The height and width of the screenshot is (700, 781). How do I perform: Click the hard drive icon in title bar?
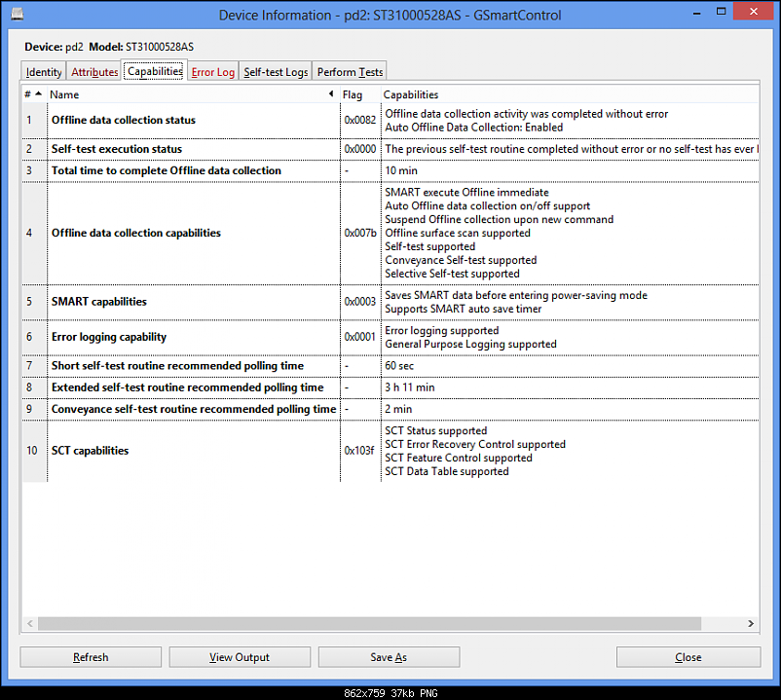point(18,14)
